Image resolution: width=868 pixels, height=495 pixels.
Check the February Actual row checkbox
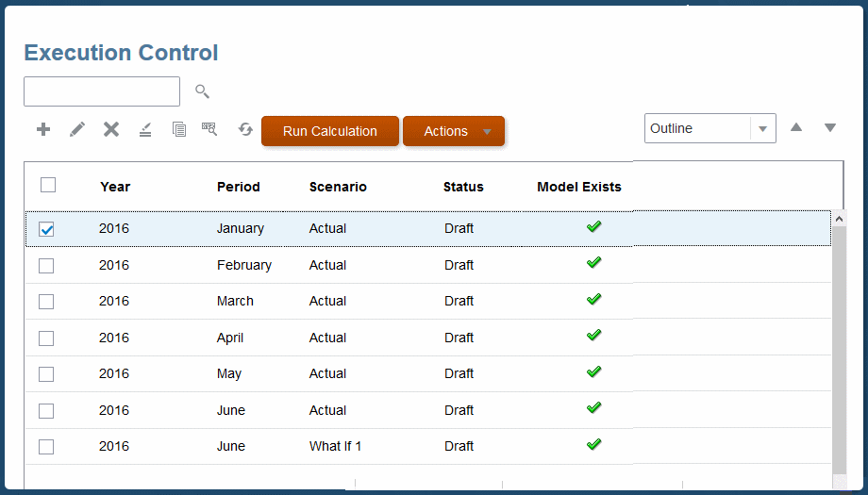click(46, 266)
